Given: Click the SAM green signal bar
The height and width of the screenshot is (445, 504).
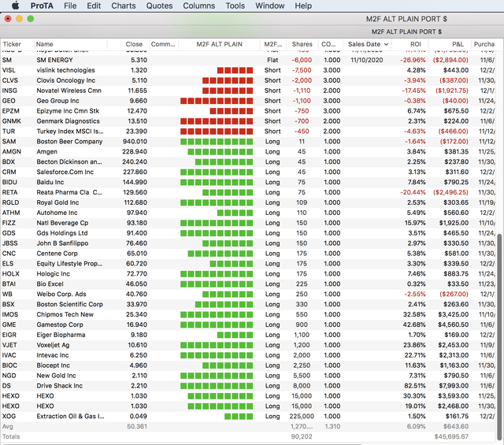Looking at the screenshot, I should [217, 142].
